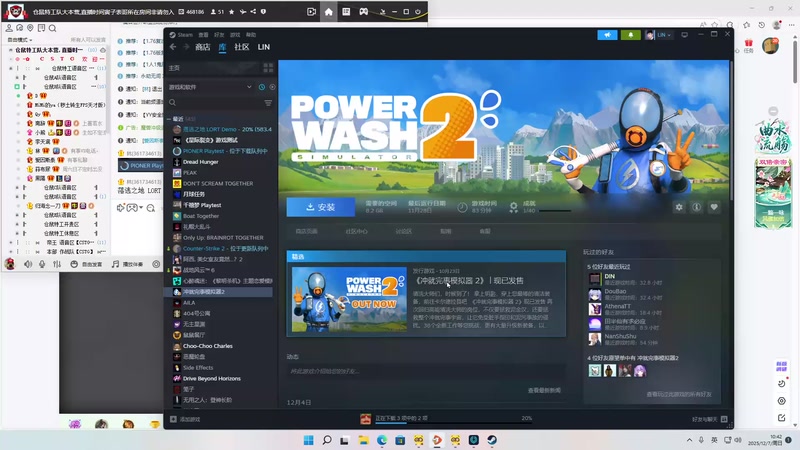Open the green Steam notifications bell
Viewport: 800px width, 450px height.
(631, 35)
